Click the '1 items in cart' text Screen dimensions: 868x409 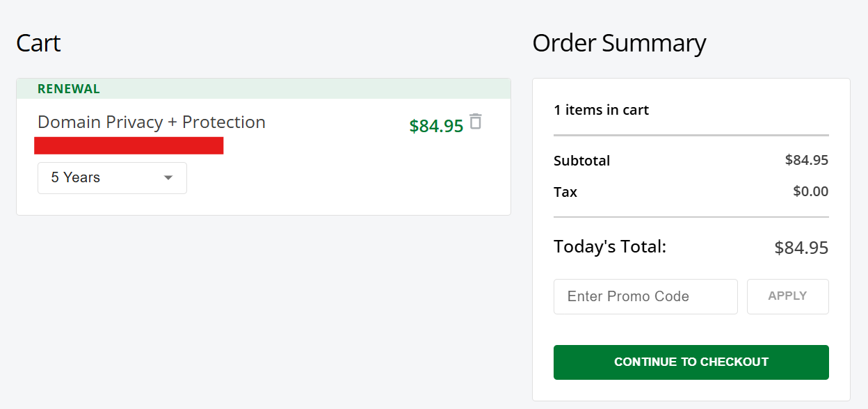pyautogui.click(x=601, y=110)
